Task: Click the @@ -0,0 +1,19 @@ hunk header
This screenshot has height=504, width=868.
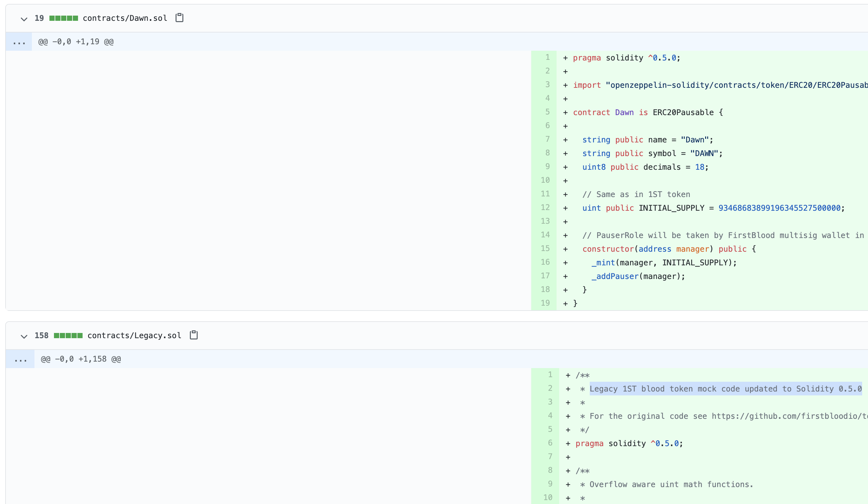Action: (76, 42)
